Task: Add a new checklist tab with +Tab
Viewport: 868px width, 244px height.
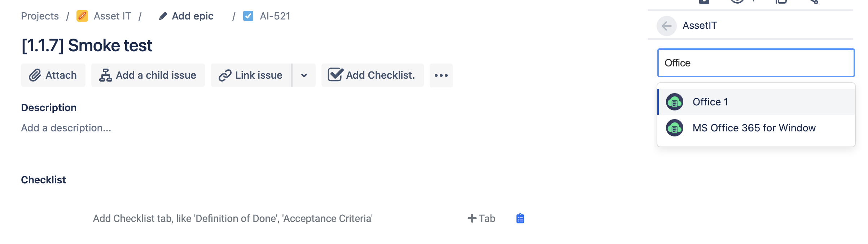Action: [x=481, y=218]
